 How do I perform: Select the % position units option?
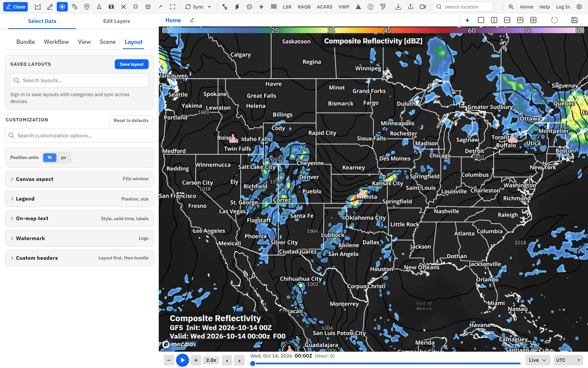[50, 158]
